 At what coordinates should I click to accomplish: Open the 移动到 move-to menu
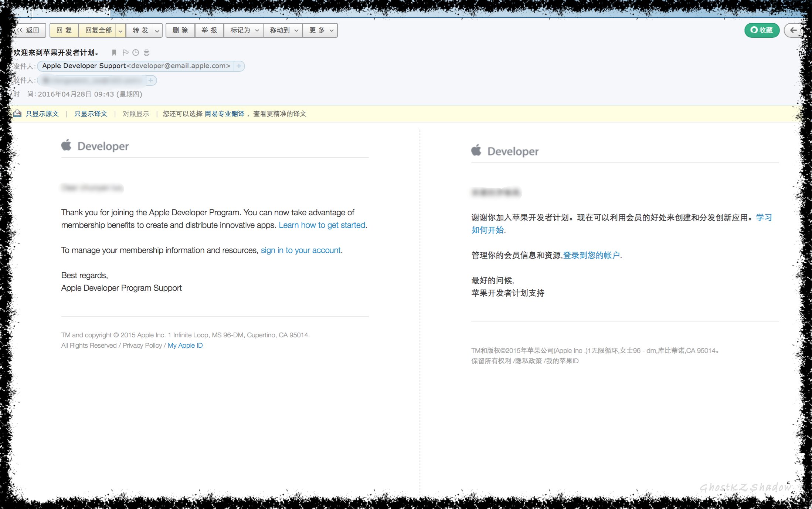(x=283, y=30)
